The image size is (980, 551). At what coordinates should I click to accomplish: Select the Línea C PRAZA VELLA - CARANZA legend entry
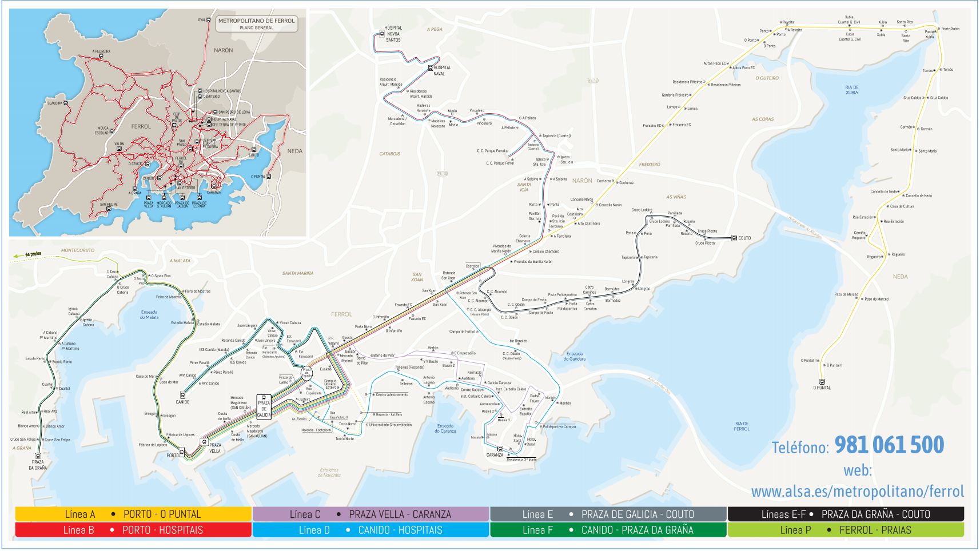[x=372, y=514]
